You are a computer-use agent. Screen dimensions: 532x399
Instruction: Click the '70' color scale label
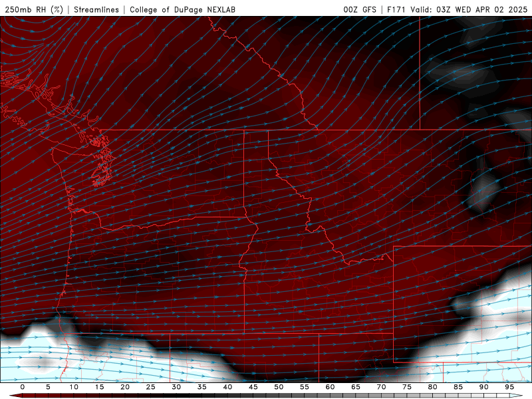pyautogui.click(x=381, y=387)
